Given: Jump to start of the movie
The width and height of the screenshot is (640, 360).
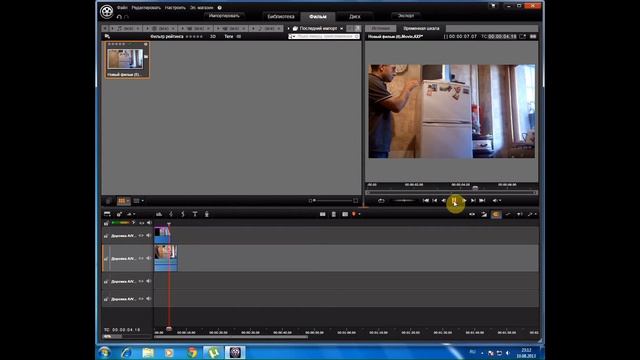Looking at the screenshot, I should (425, 200).
